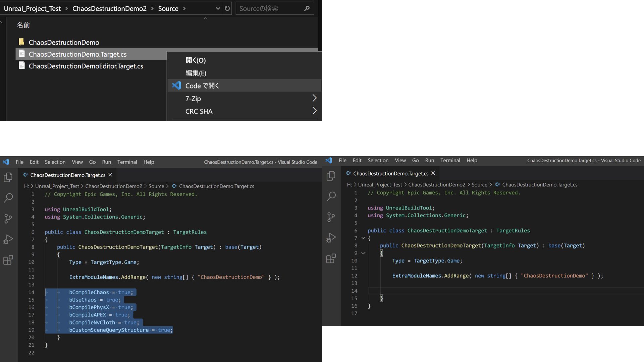Screen dimensions: 644x362
Task: Open Search icon in right VS Code window
Action: click(331, 196)
